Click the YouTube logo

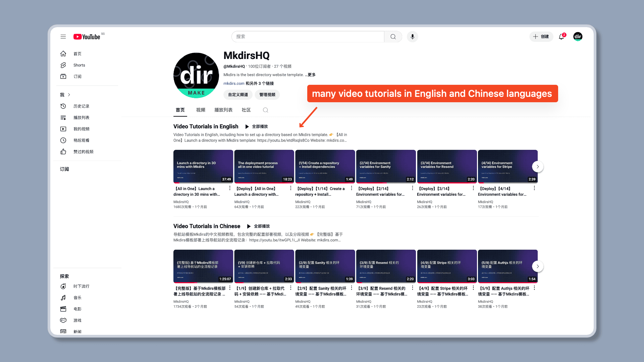click(x=87, y=37)
